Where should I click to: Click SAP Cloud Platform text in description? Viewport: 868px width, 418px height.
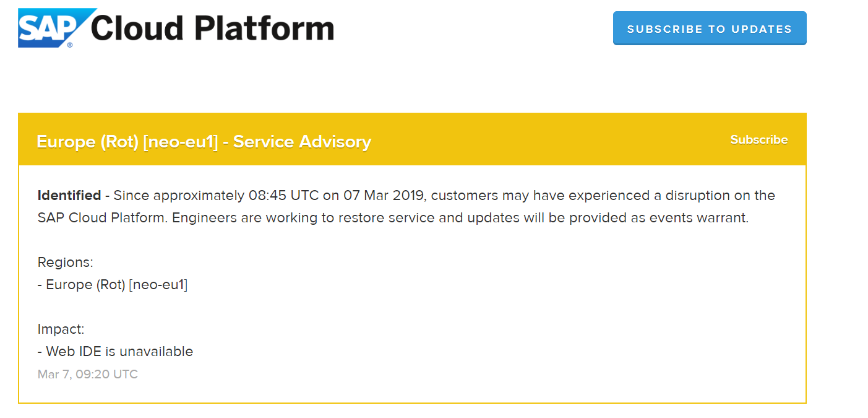(x=101, y=219)
